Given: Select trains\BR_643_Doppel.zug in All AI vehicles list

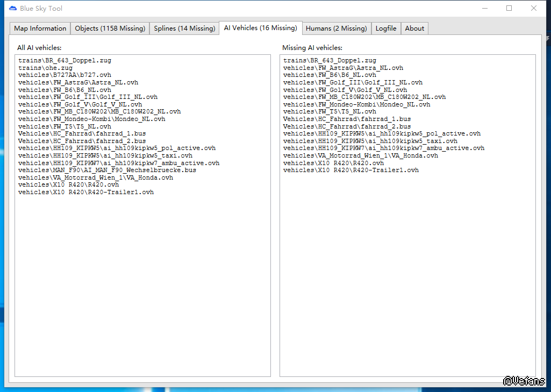Looking at the screenshot, I should click(x=65, y=60).
